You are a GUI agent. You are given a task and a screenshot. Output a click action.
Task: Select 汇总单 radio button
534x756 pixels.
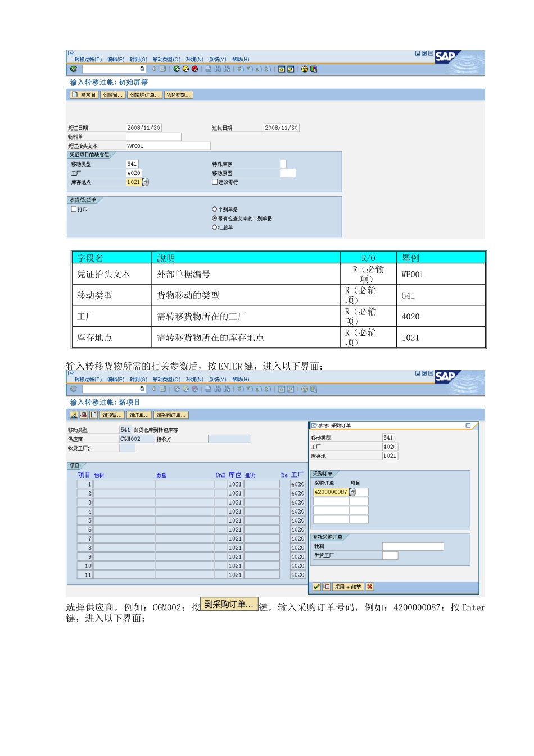click(214, 227)
